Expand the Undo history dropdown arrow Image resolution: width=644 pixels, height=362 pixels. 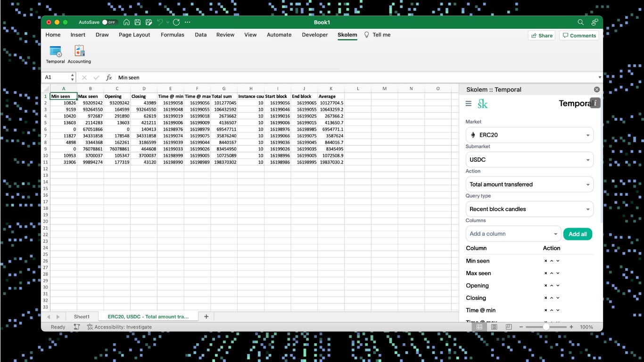tap(167, 22)
